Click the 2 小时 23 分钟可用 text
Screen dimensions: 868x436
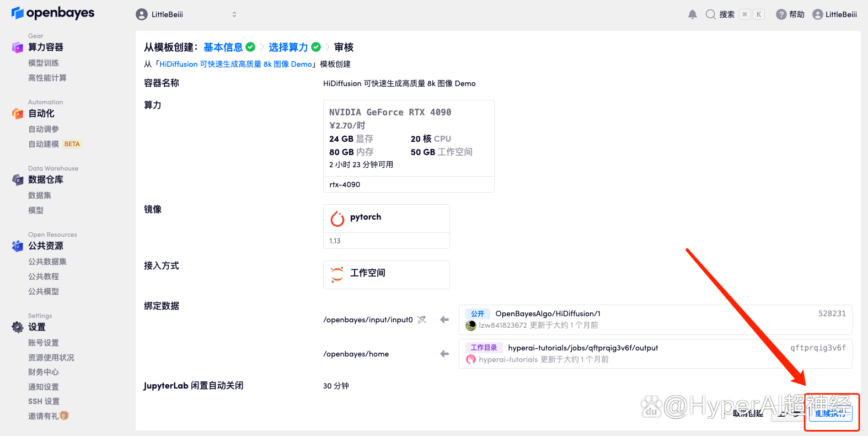pyautogui.click(x=361, y=164)
